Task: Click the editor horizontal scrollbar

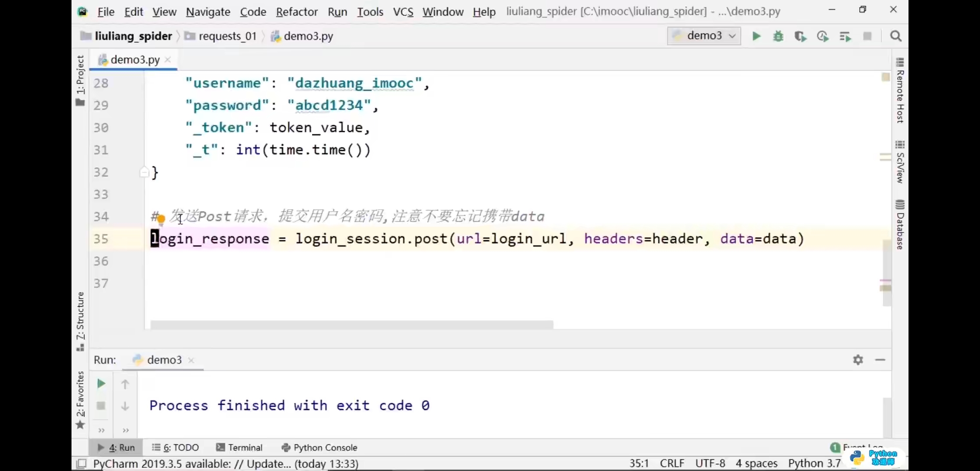Action: click(x=352, y=325)
